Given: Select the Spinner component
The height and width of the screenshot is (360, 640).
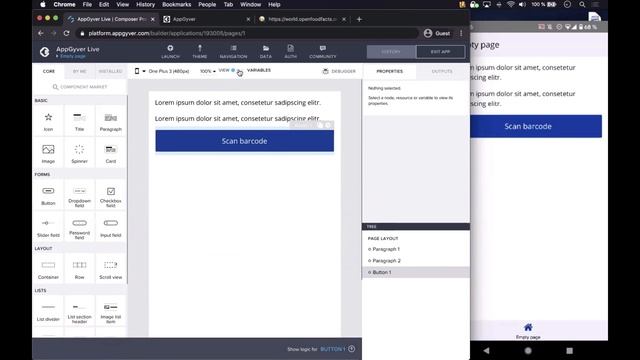Looking at the screenshot, I should pyautogui.click(x=79, y=154).
